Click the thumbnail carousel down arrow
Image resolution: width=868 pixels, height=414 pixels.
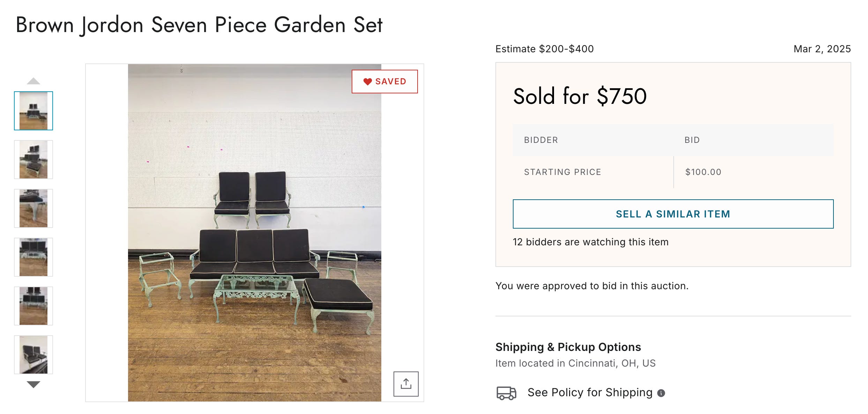point(33,384)
